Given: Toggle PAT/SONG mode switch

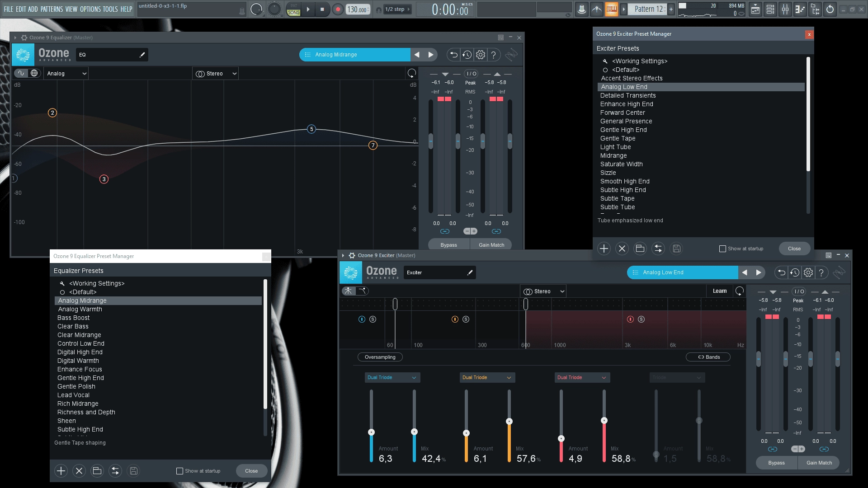Looking at the screenshot, I should click(294, 9).
